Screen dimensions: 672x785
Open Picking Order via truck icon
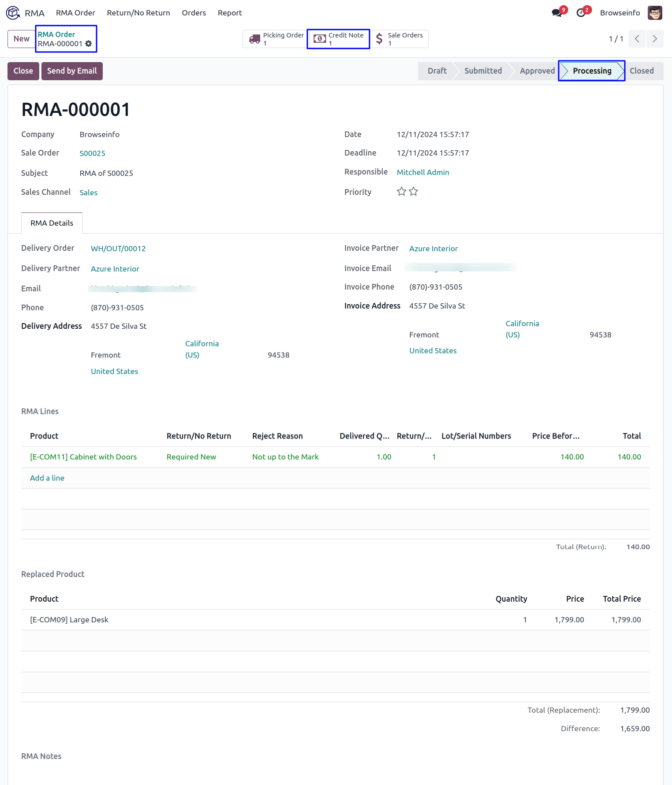pyautogui.click(x=254, y=39)
